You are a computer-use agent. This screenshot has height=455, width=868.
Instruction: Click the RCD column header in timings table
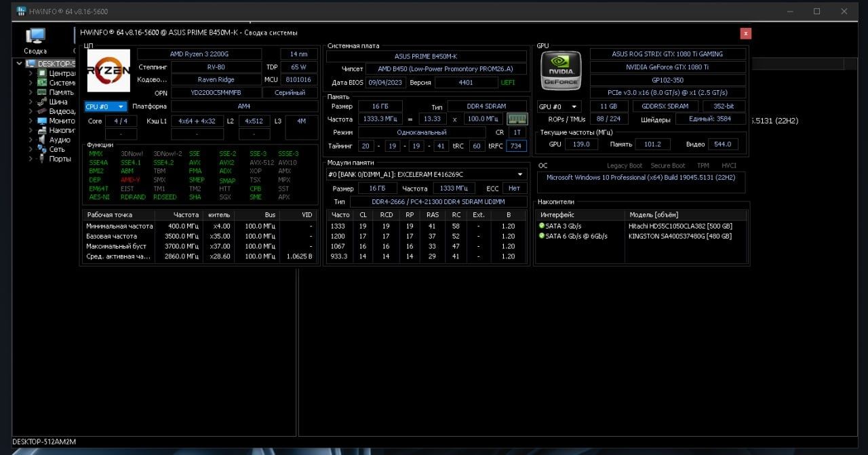pos(386,214)
